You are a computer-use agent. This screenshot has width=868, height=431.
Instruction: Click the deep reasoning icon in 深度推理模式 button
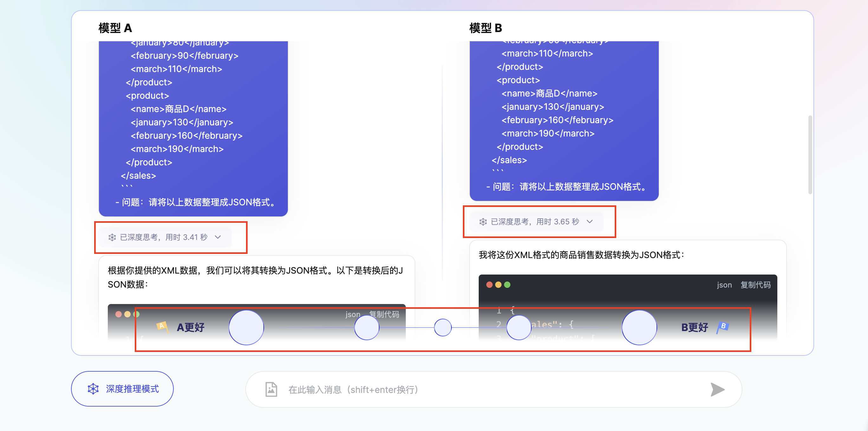pos(93,389)
